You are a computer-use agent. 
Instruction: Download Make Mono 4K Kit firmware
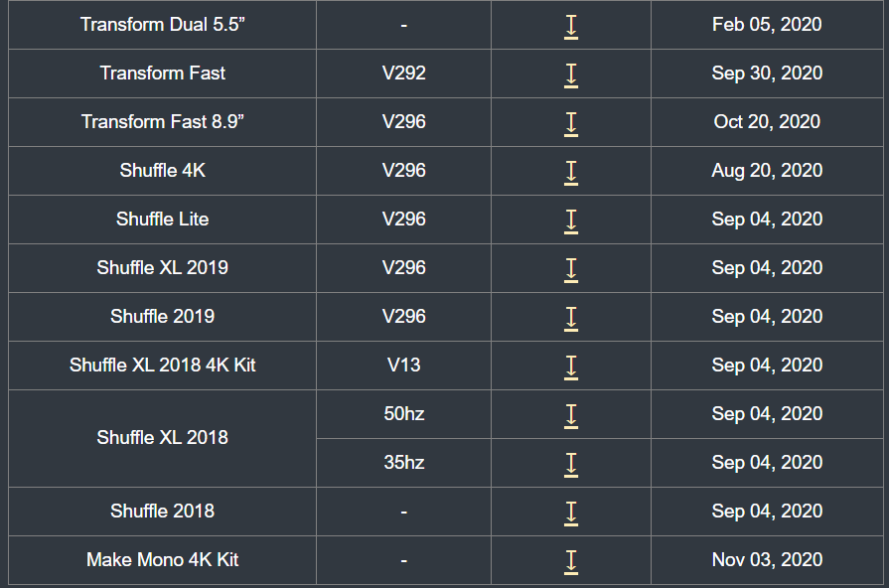(571, 562)
